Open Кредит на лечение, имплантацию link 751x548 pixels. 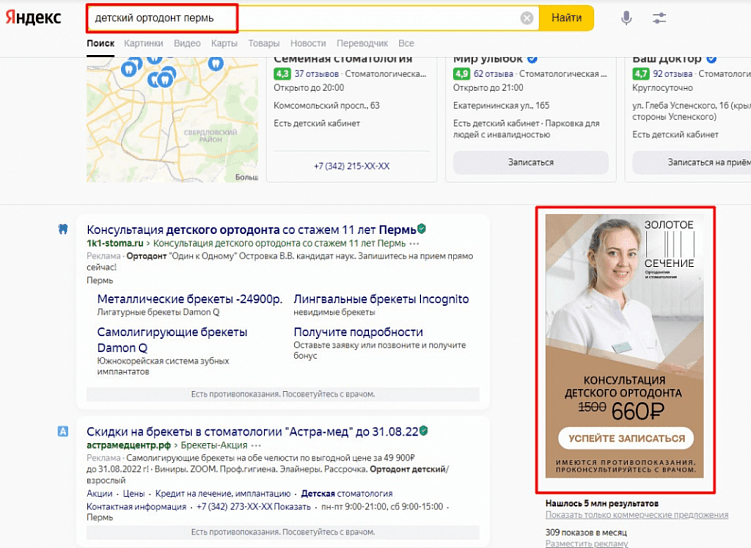pyautogui.click(x=223, y=493)
